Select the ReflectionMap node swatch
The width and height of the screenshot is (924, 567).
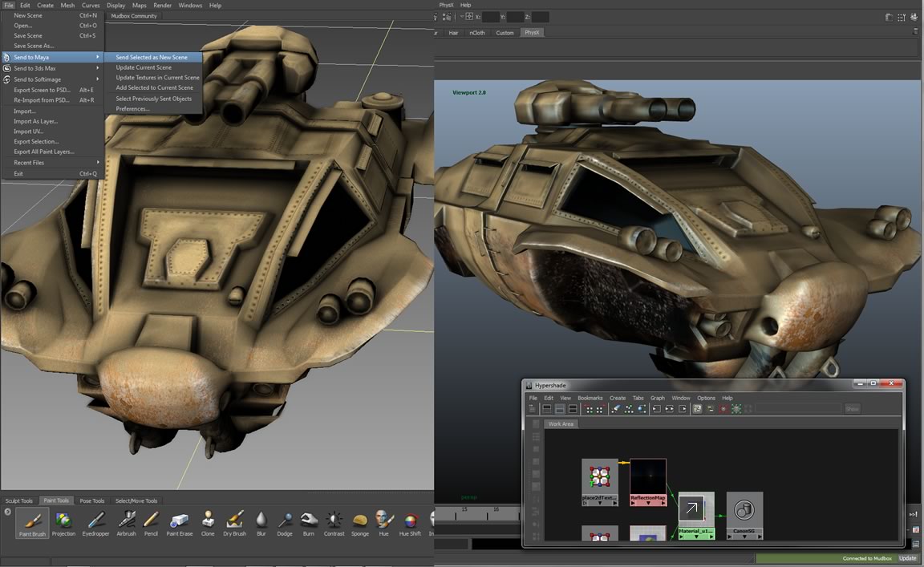(x=647, y=477)
